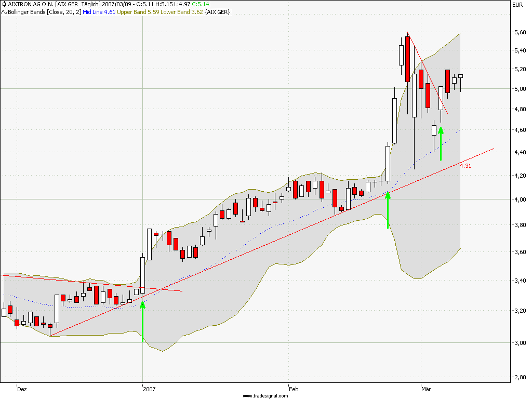Click the 3,40 price axis label
The image size is (532, 399).
click(x=520, y=281)
